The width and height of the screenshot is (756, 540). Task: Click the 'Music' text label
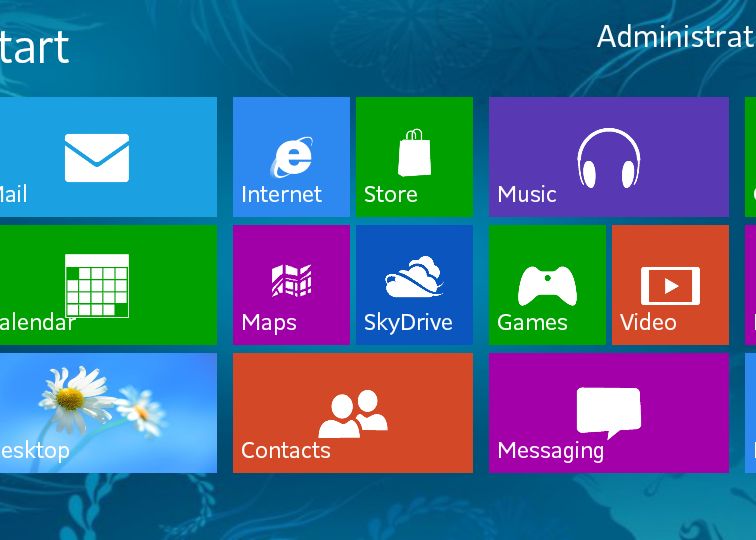coord(526,195)
